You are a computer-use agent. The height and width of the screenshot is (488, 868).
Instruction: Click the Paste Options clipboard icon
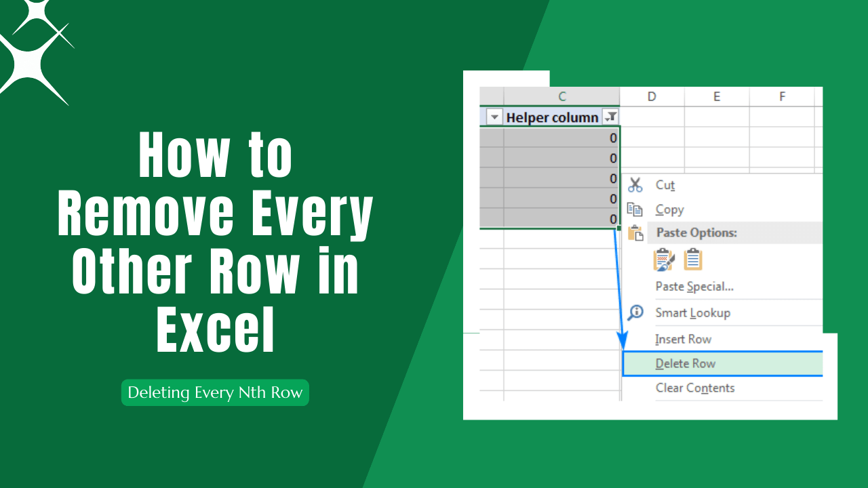(x=636, y=232)
